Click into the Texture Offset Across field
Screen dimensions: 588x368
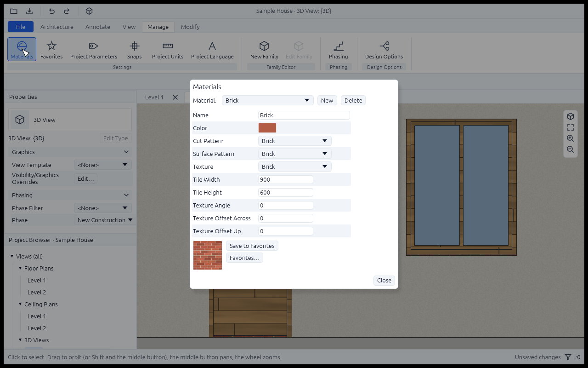point(285,218)
